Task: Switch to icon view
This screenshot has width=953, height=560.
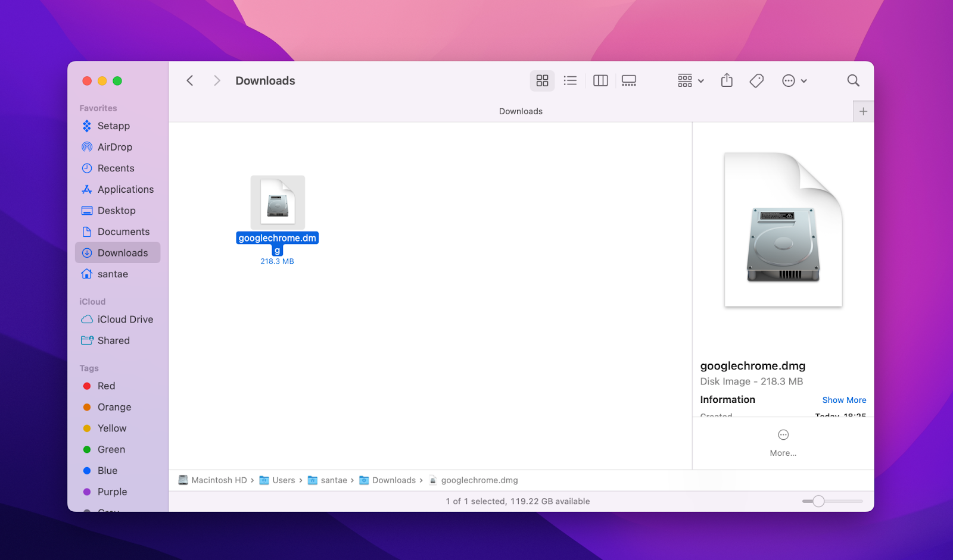Action: coord(542,80)
